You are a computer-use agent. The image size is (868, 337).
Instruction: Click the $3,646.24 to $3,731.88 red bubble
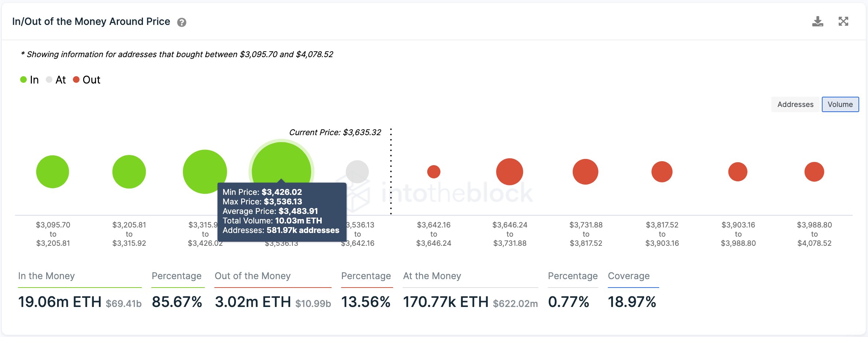[x=510, y=172]
